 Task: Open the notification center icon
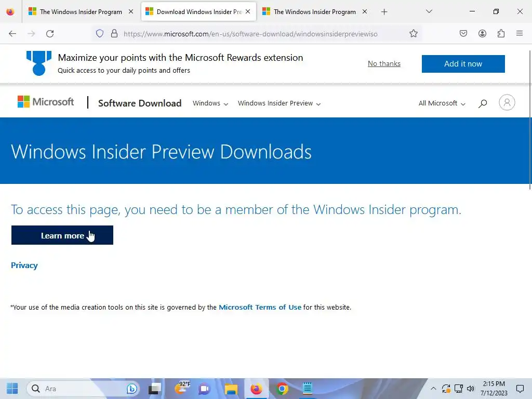520,389
